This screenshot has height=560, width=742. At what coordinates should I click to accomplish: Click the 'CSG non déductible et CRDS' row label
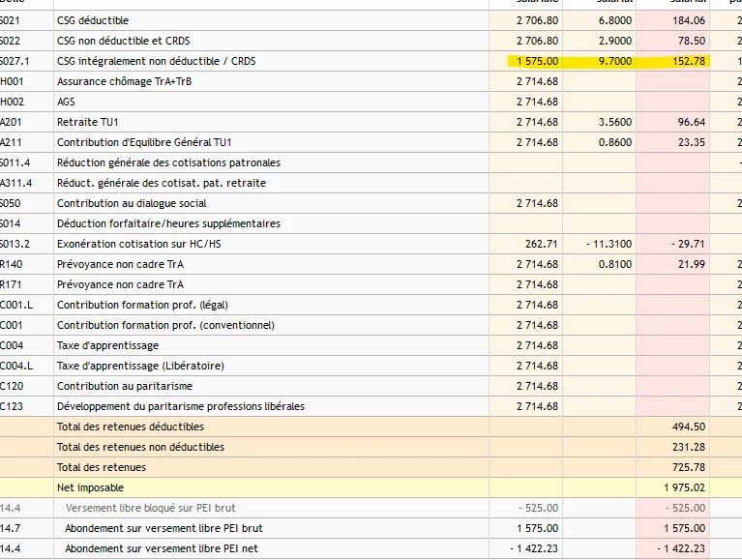click(x=124, y=41)
